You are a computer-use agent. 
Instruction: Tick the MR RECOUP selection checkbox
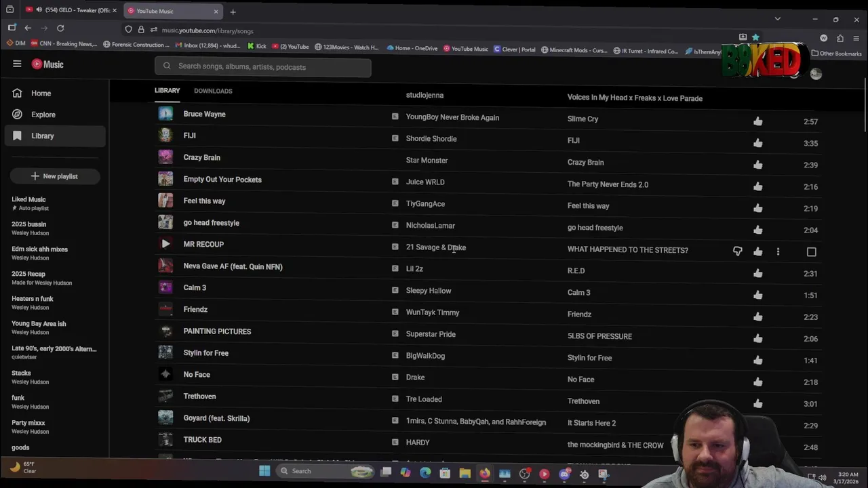[x=811, y=251]
